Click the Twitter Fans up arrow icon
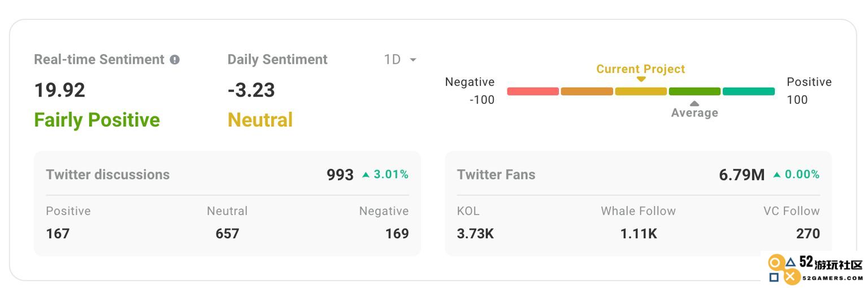This screenshot has height=288, width=868. [x=777, y=175]
